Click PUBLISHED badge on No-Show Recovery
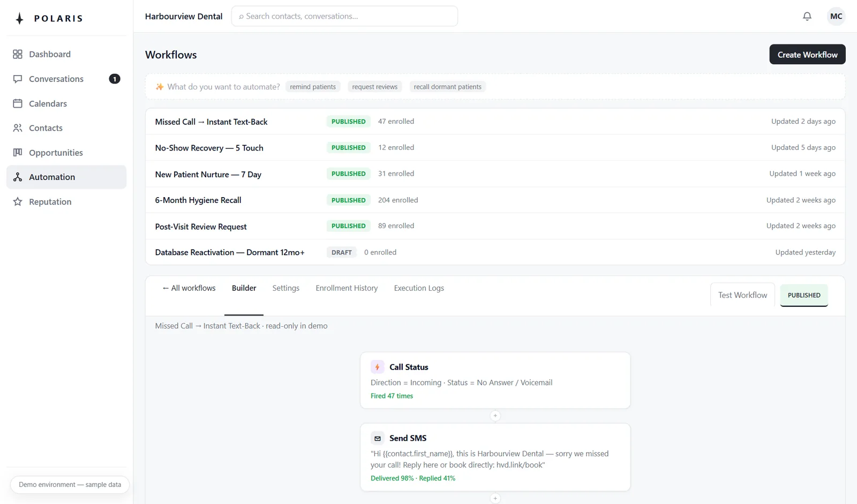This screenshot has height=504, width=857. tap(349, 148)
